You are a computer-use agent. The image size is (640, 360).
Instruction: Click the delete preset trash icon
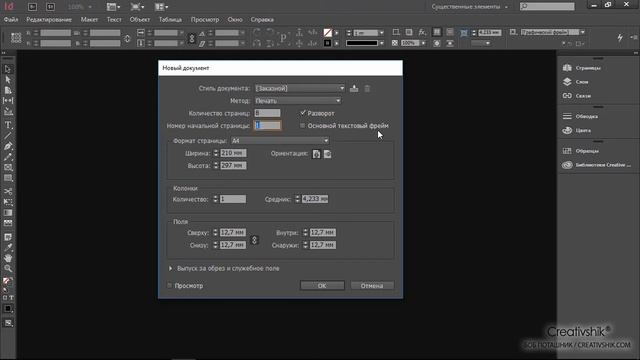coord(367,88)
